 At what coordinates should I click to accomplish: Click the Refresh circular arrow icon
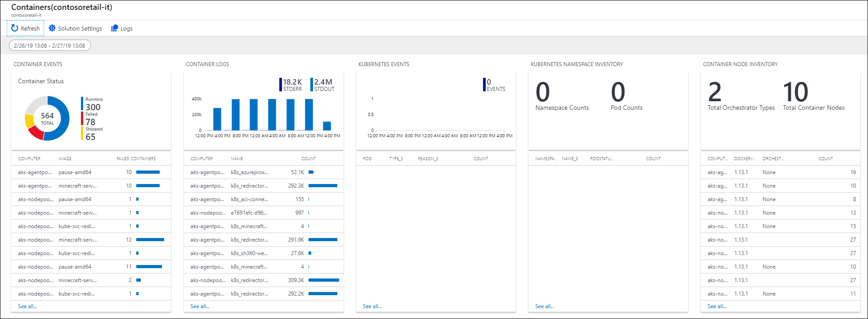(x=15, y=28)
